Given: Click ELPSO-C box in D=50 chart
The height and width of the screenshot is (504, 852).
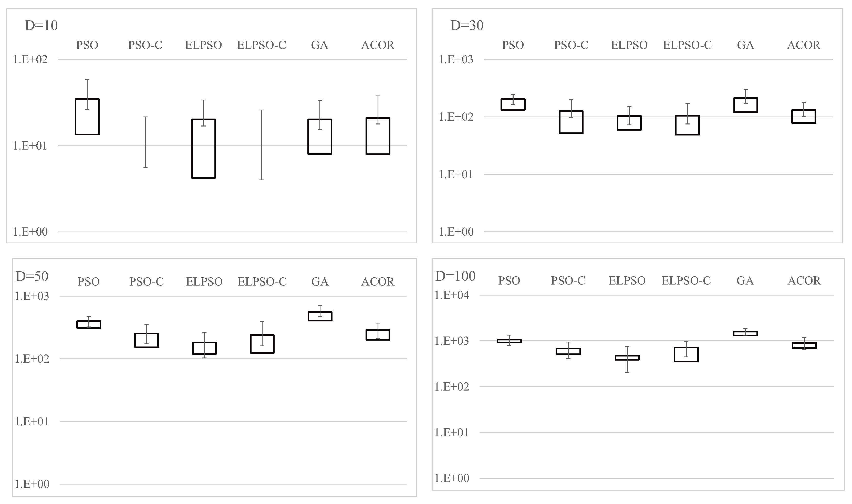Looking at the screenshot, I should click(x=262, y=344).
